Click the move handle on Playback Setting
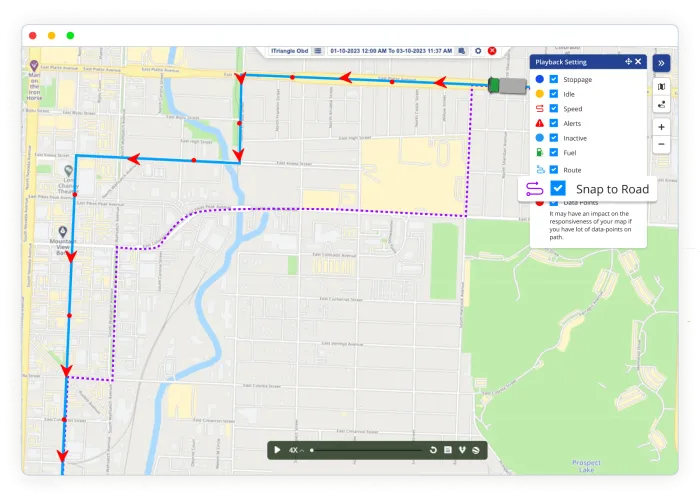 point(628,61)
